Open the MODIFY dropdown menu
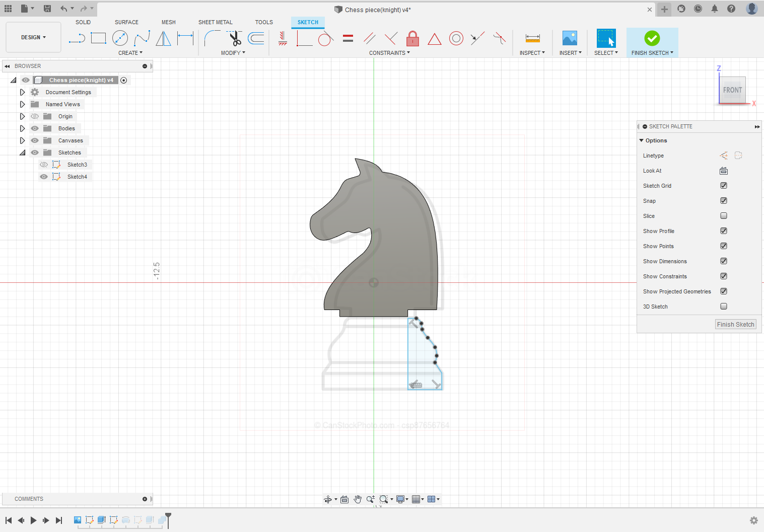Screen dimensions: 764x532 pos(233,53)
